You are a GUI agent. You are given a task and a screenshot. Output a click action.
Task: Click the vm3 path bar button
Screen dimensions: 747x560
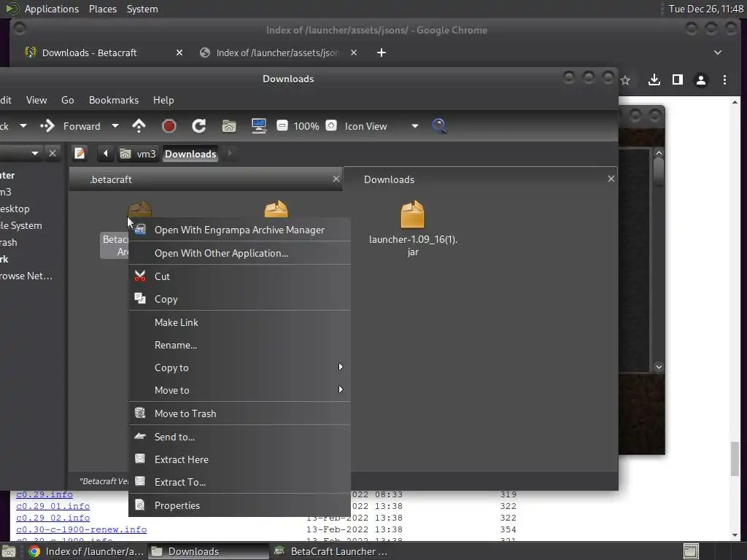(138, 154)
